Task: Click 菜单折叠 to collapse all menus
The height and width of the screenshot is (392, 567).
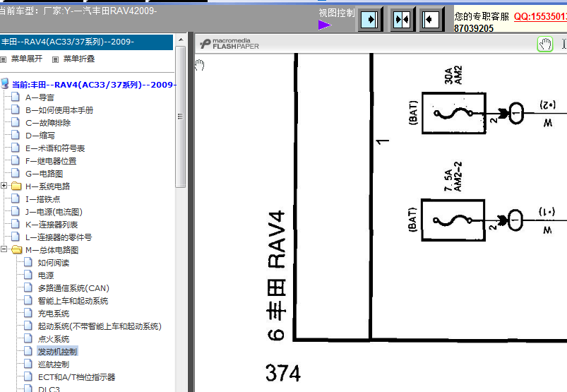Action: pos(79,59)
